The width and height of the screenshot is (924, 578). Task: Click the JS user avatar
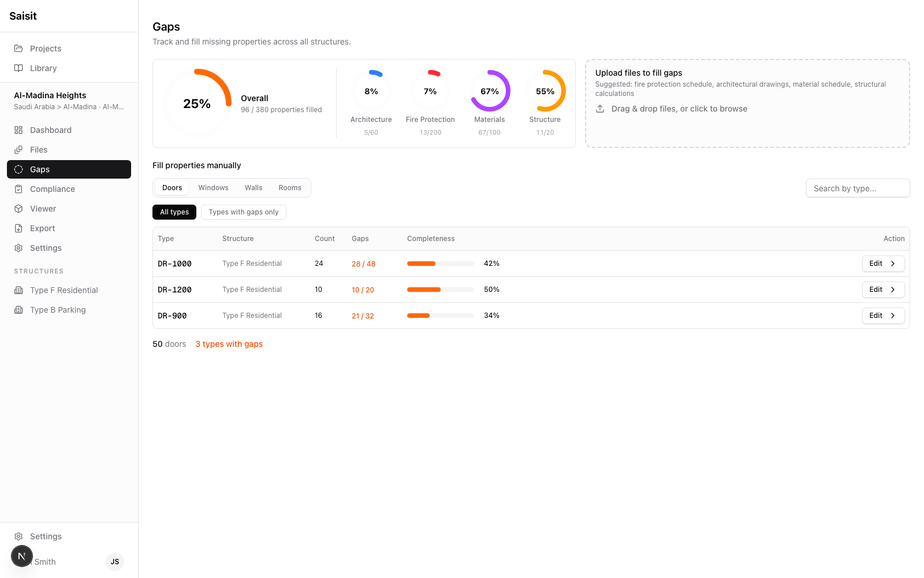(115, 562)
